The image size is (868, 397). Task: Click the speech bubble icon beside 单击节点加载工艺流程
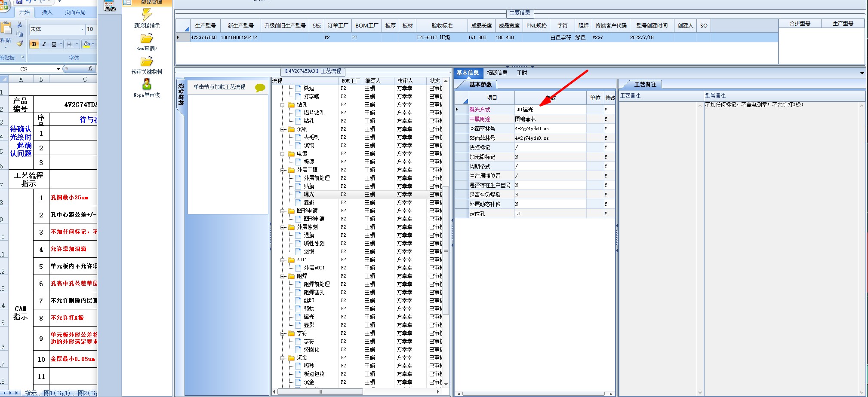tap(260, 88)
